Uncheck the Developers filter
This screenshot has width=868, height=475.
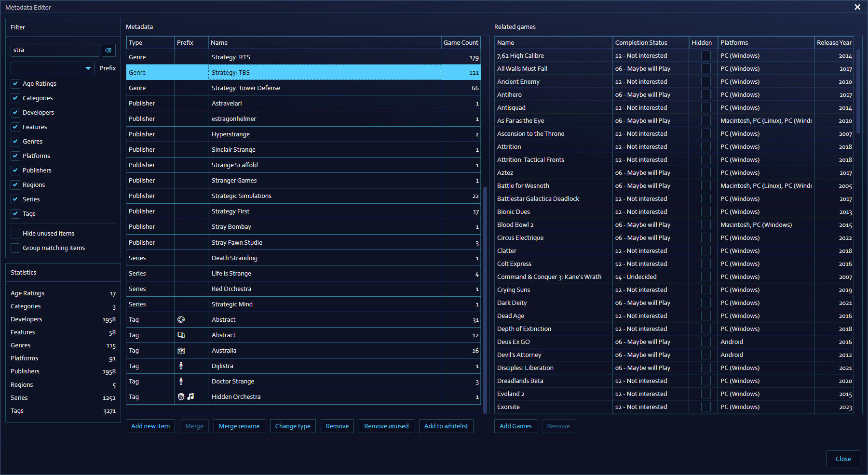pyautogui.click(x=15, y=113)
